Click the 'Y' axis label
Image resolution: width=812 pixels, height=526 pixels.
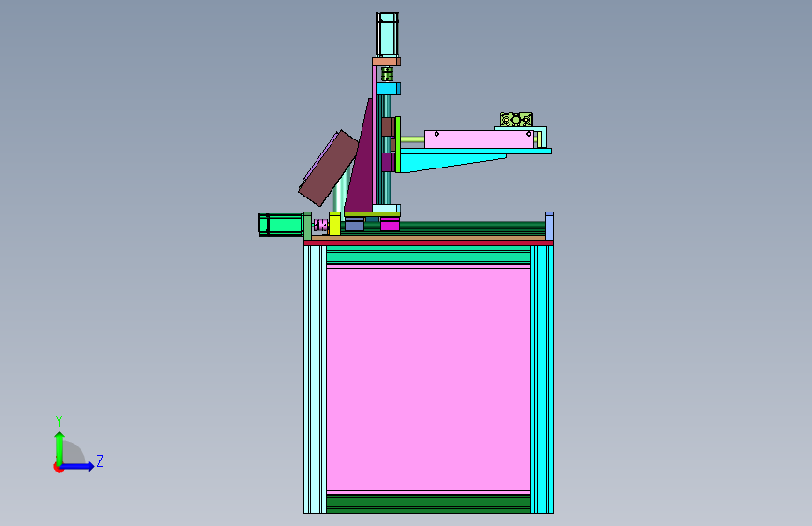coord(59,420)
